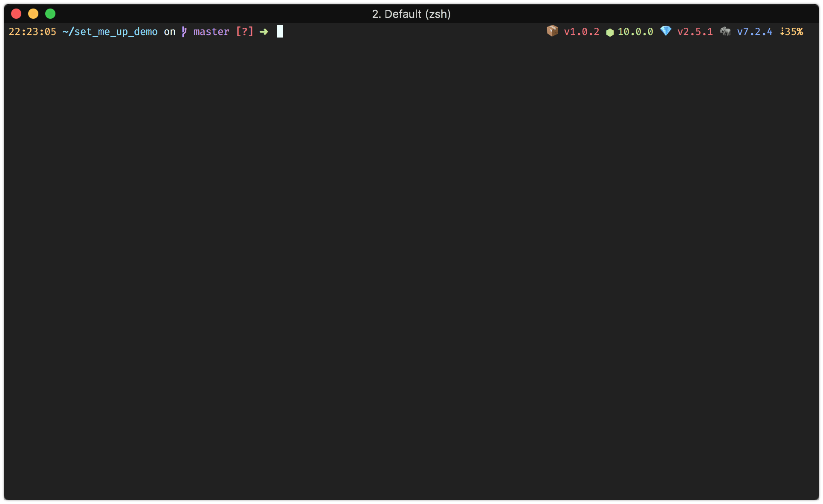Minimize the terminal with yellow button

click(33, 14)
